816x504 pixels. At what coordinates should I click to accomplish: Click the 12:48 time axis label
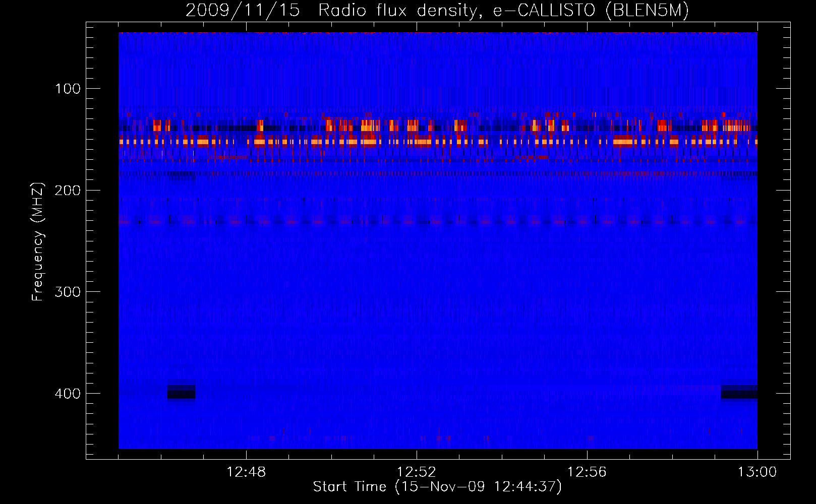tap(246, 472)
